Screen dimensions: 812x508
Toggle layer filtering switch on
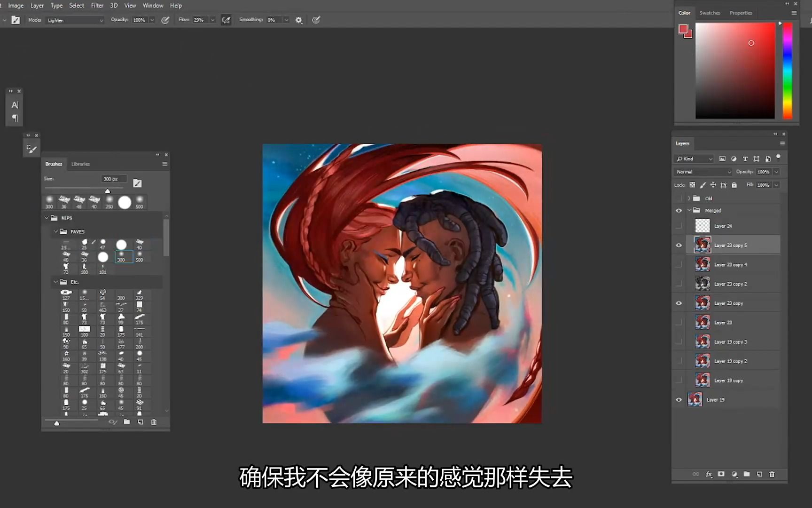(x=779, y=157)
